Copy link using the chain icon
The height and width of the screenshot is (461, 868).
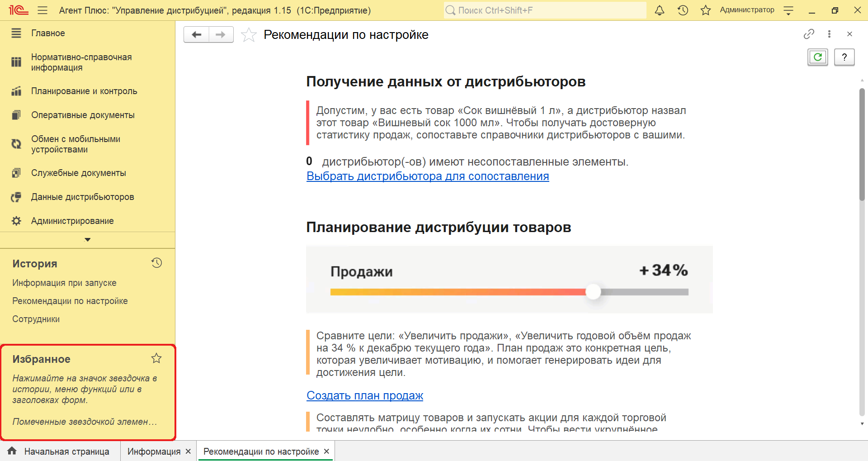[x=809, y=34]
